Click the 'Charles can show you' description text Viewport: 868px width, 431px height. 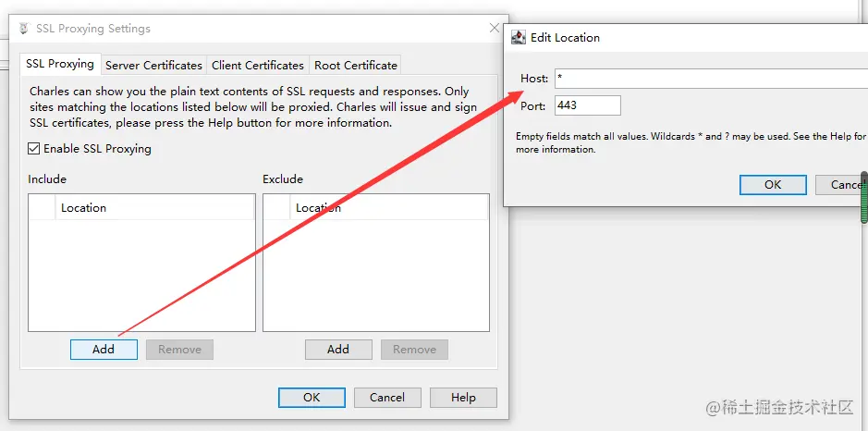253,107
